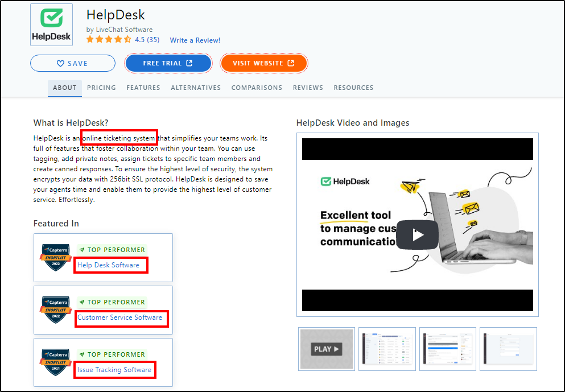The width and height of the screenshot is (565, 392).
Task: Click the 2022 Capterra Shortlist badge for Help Desk
Action: pyautogui.click(x=55, y=257)
